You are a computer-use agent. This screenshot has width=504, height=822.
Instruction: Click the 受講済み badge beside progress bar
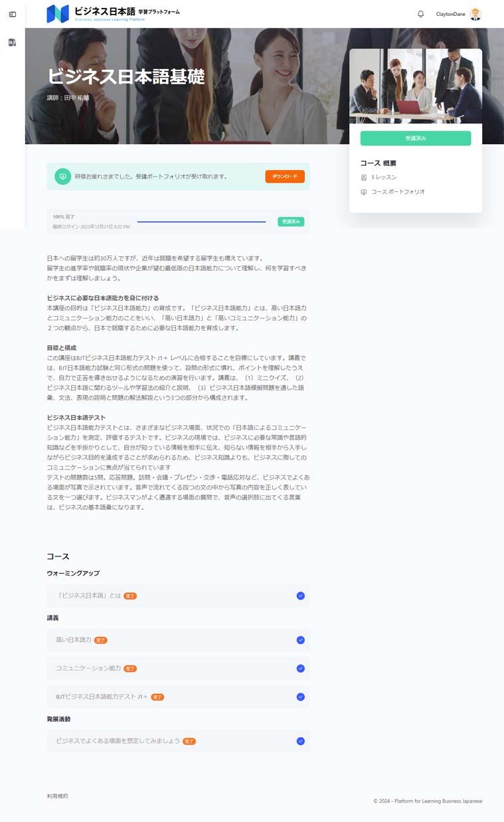(x=291, y=222)
